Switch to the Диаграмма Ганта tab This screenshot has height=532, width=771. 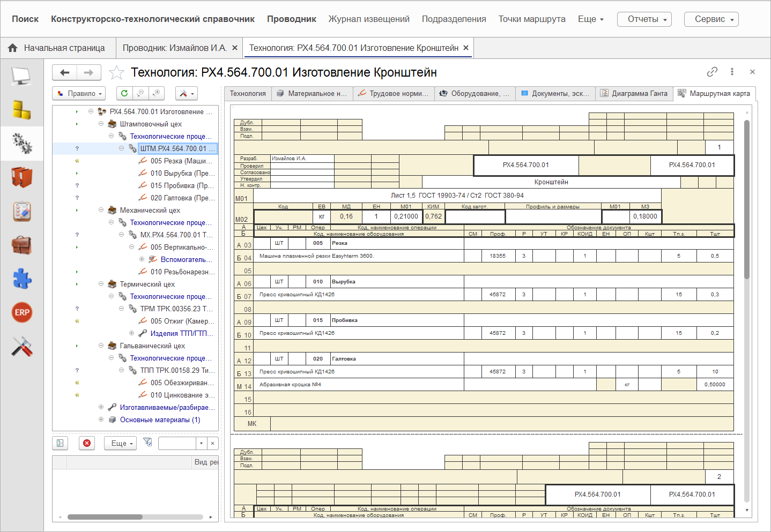[x=634, y=93]
